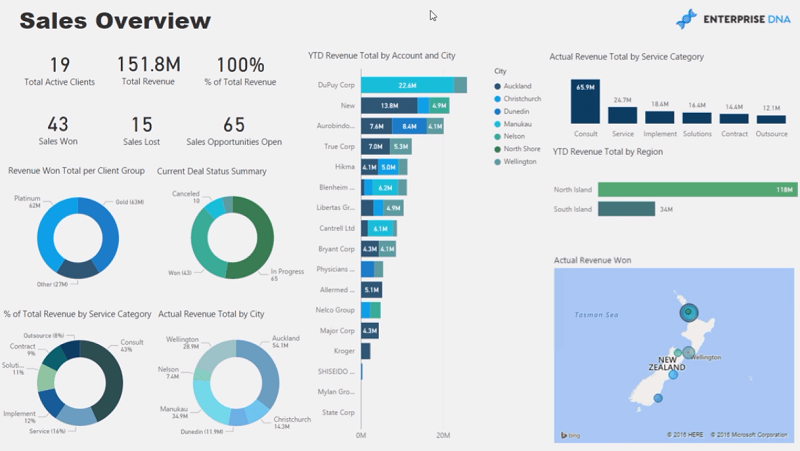
Task: Click the Nelson city legend entry
Action: [509, 136]
